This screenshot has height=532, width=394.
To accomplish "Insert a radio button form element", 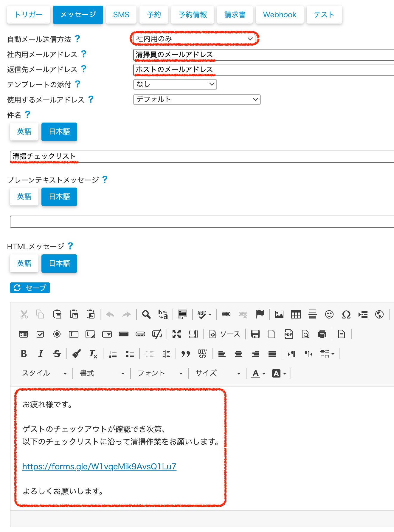I will click(57, 334).
